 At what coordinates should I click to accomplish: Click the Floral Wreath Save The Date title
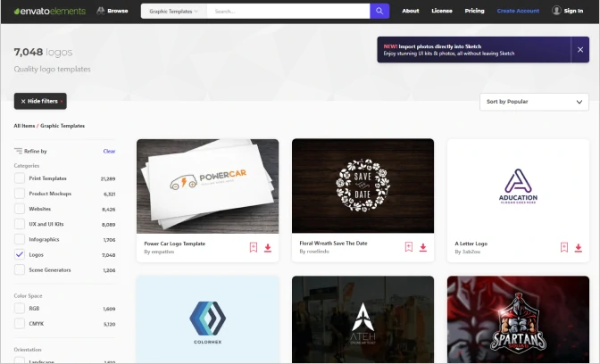coord(333,244)
